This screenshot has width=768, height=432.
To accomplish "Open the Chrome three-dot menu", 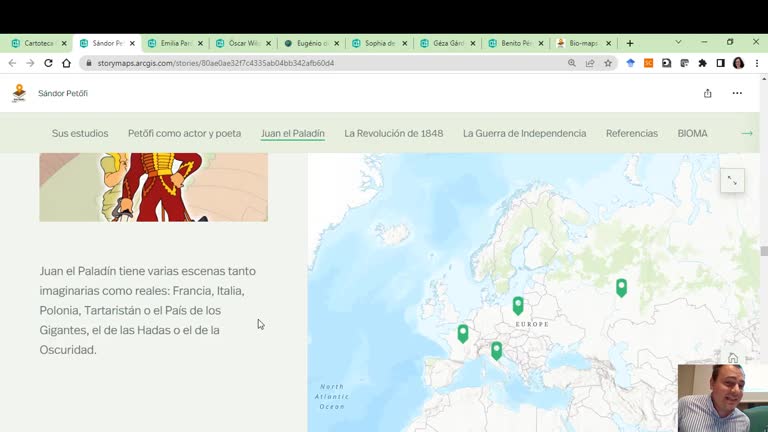I will pos(757,63).
